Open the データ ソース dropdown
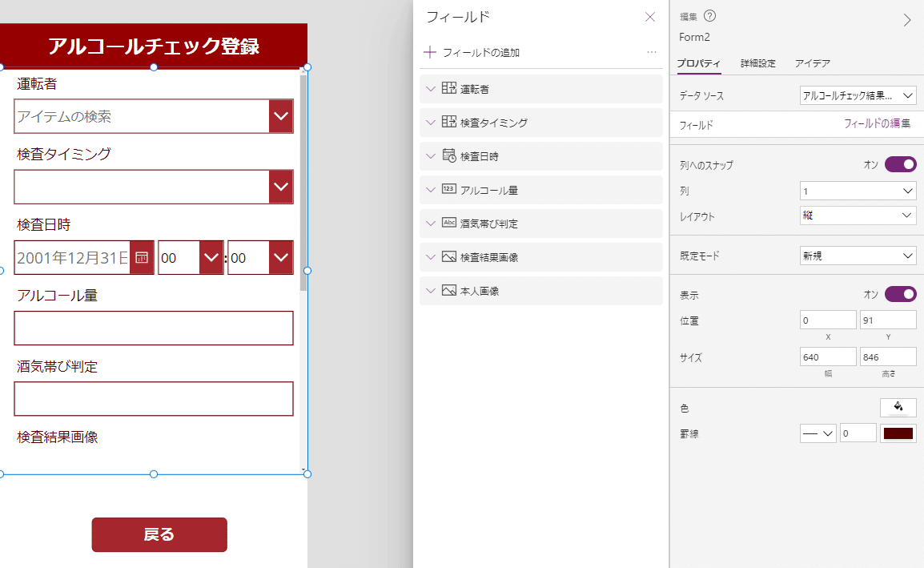This screenshot has height=568, width=924. click(x=858, y=95)
